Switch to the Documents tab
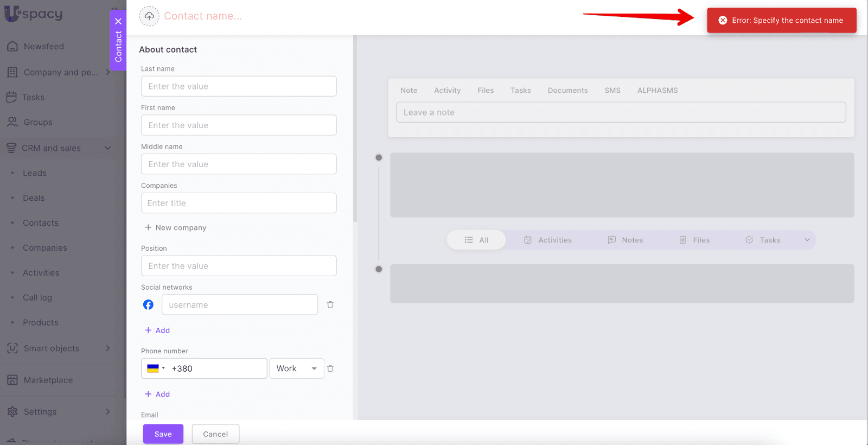868x445 pixels. click(x=567, y=91)
